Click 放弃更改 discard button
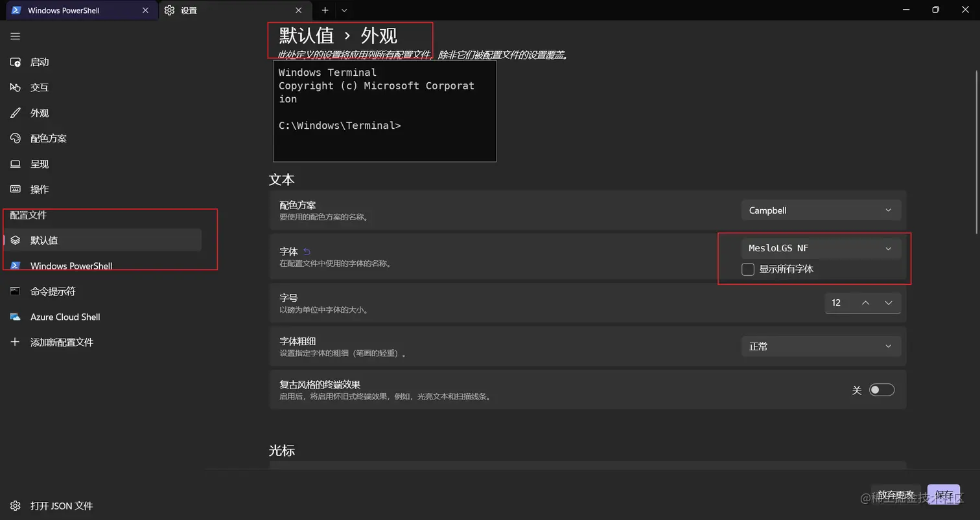Screen dimensions: 980x520 [896, 495]
